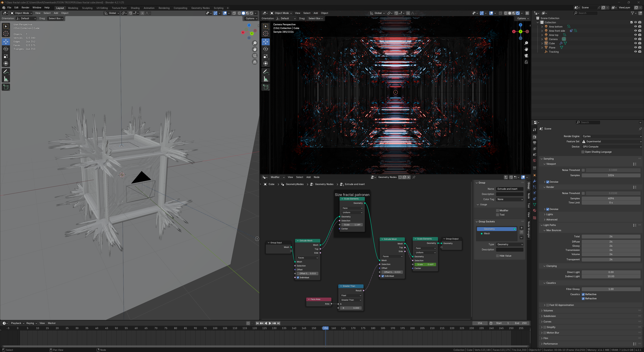The height and width of the screenshot is (352, 644).
Task: Switch perspective/orthographic in left viewport
Action: pos(255,62)
